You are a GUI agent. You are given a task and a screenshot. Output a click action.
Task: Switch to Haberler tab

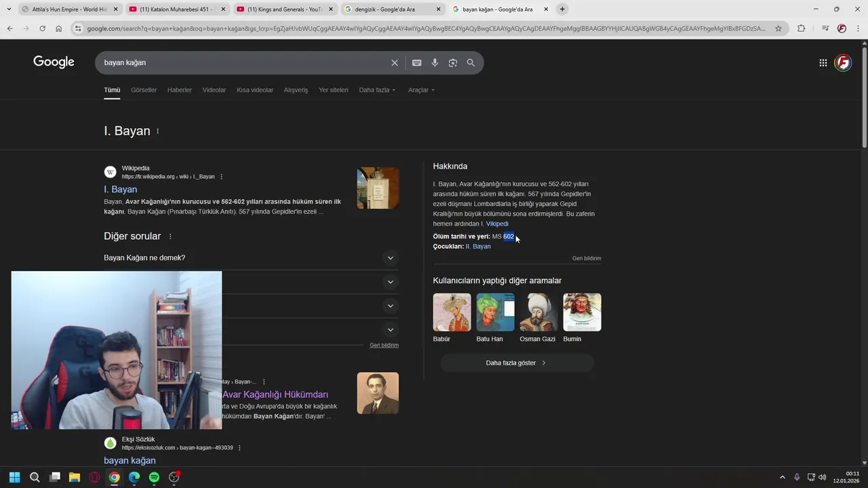pos(180,90)
